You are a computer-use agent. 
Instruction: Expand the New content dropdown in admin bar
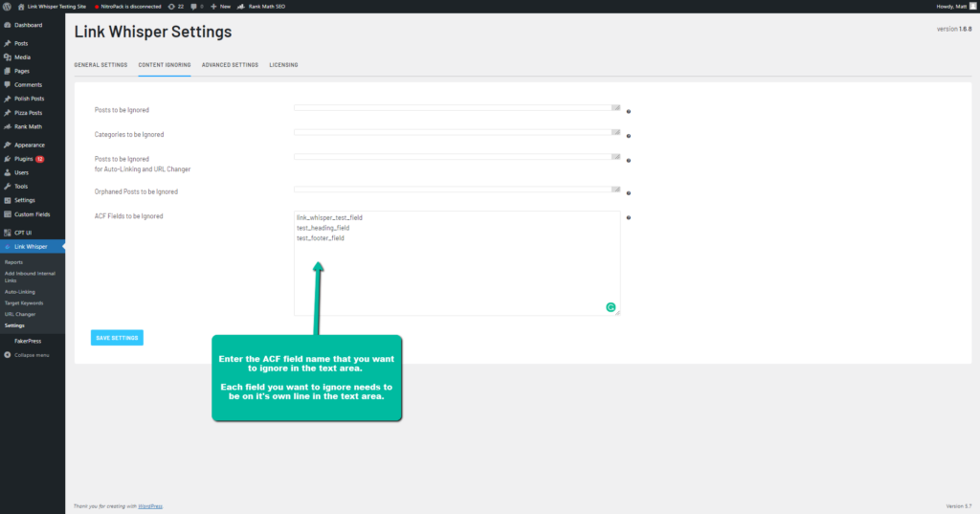click(221, 6)
